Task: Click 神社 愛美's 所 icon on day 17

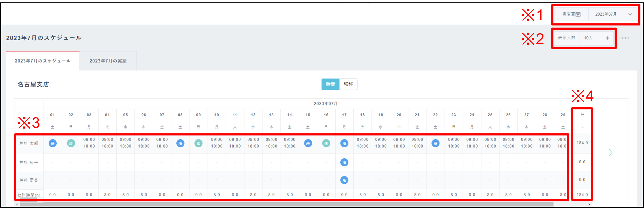Action: click(x=344, y=180)
